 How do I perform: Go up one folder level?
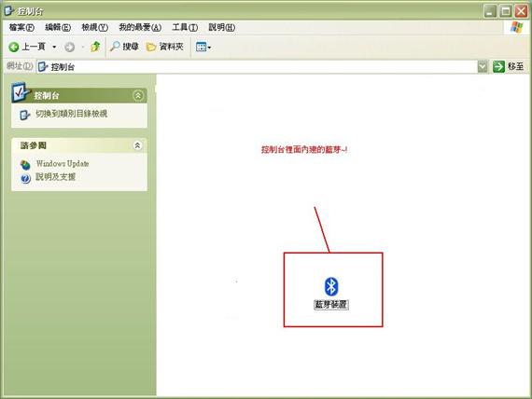(x=95, y=47)
